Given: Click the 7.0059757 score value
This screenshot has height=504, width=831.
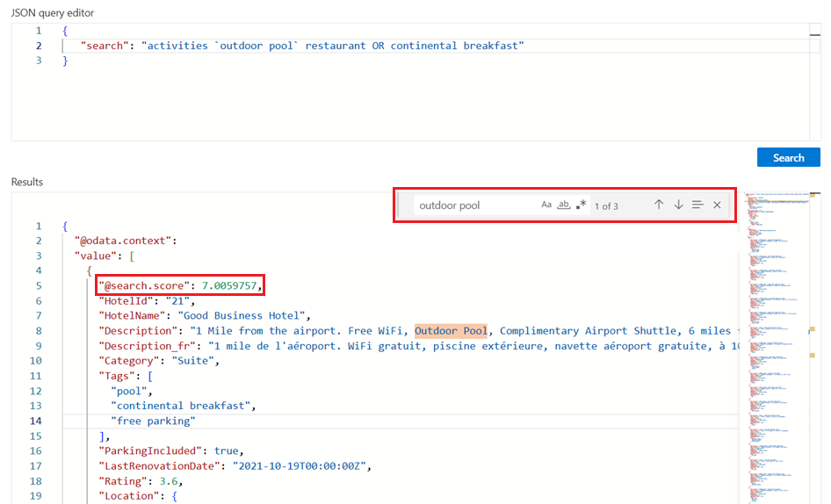Looking at the screenshot, I should 229,285.
